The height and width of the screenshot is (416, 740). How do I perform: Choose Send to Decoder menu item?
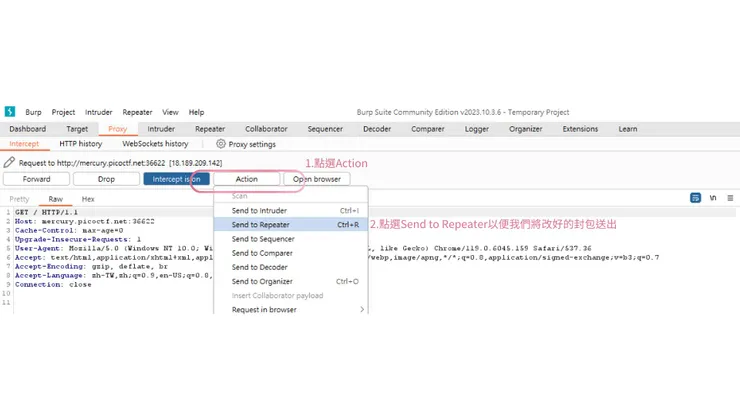point(291,267)
